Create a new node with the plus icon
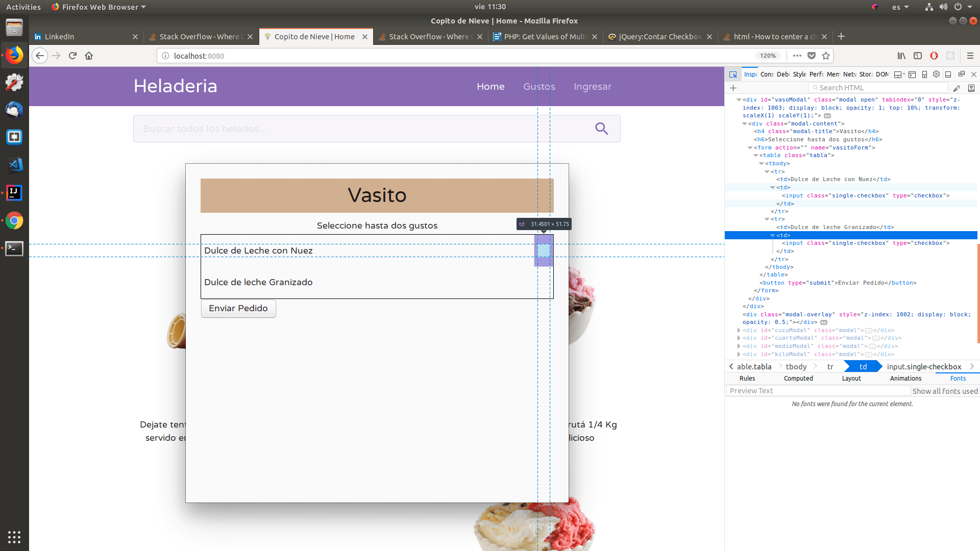Screen dimensions: 980x551 733,87
